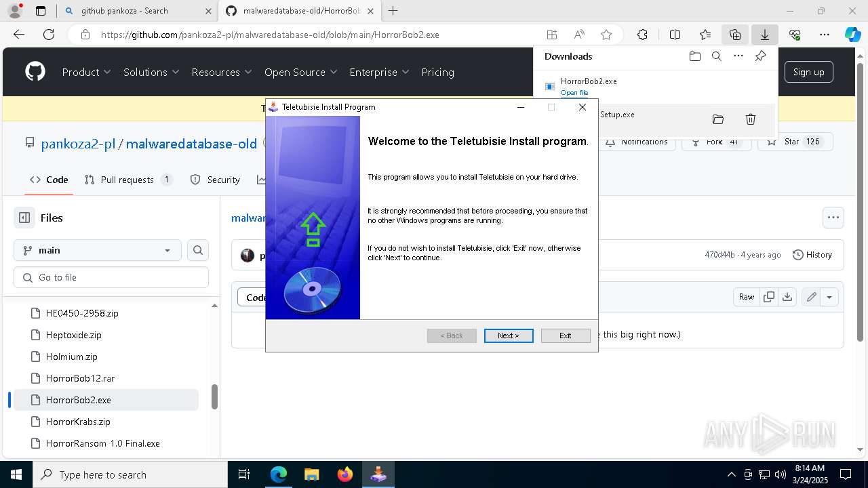Open the Pricing page
Image resolution: width=868 pixels, height=488 pixels.
click(x=438, y=72)
